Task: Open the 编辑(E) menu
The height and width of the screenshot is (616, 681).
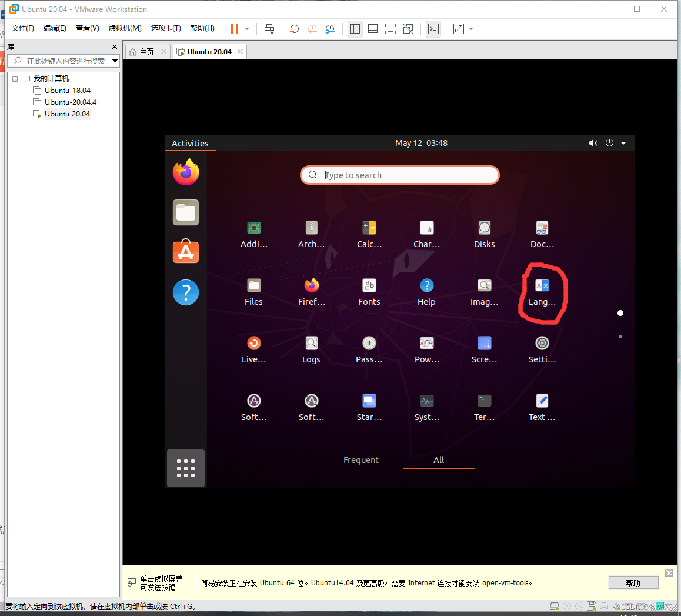Action: (55, 28)
